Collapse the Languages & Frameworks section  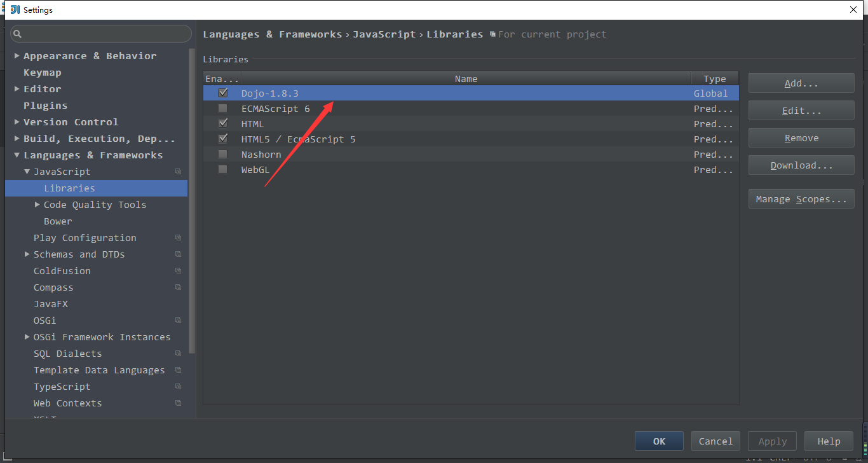[x=17, y=155]
